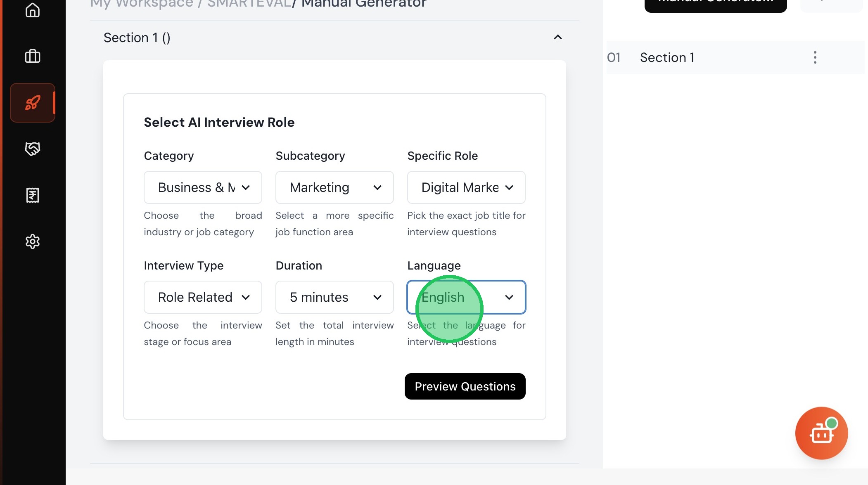Collapse Section 1 with chevron arrow
The image size is (868, 485).
[x=557, y=38]
